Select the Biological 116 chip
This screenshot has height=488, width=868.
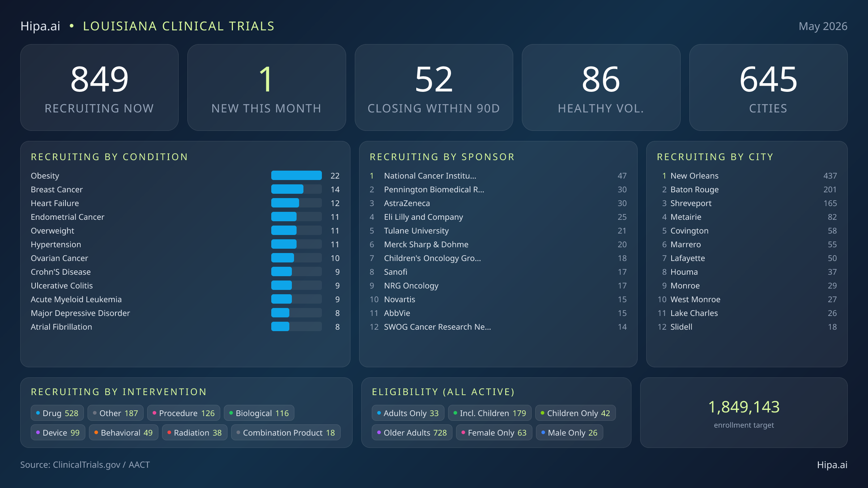point(259,413)
